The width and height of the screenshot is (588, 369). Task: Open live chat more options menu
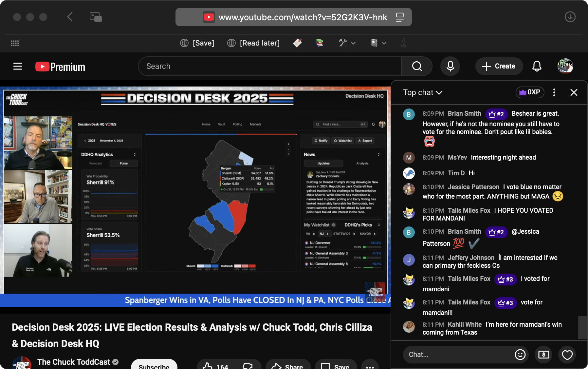pos(554,92)
